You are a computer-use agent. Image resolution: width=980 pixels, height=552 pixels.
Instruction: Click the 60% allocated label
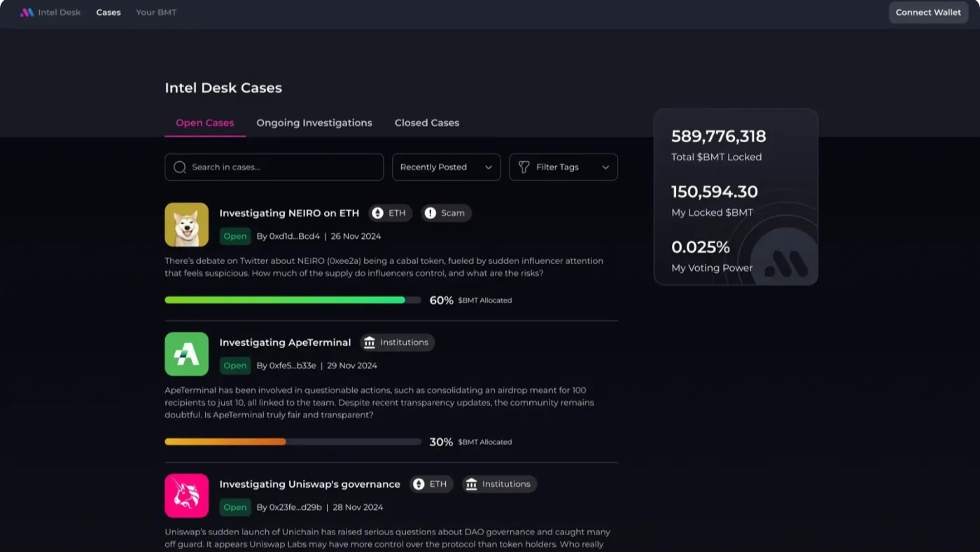[470, 301]
